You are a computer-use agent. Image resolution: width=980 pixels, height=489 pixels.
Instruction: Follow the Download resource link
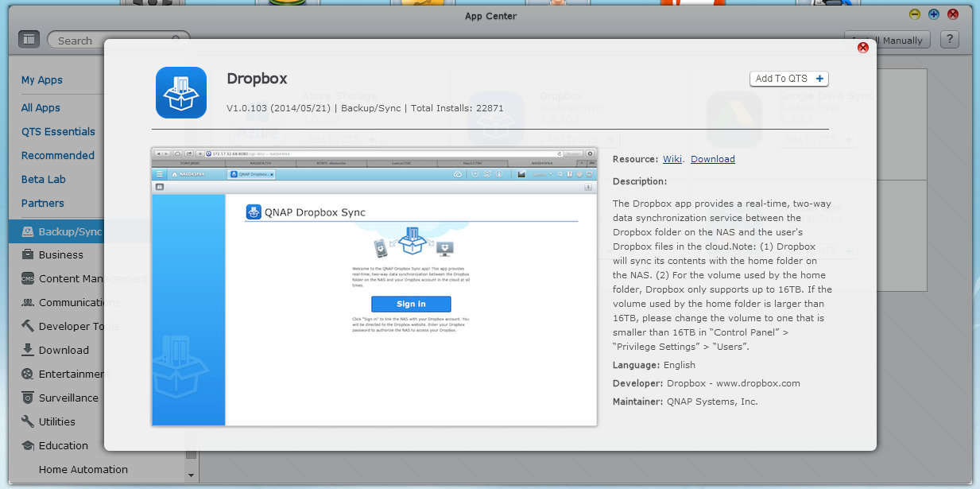pyautogui.click(x=713, y=159)
